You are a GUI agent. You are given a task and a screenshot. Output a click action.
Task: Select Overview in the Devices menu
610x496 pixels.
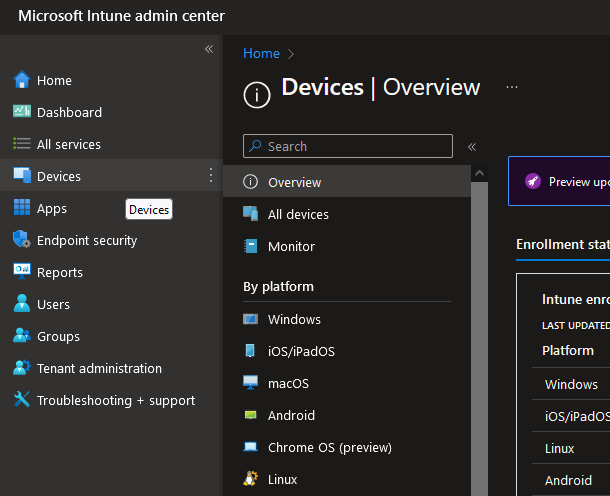pyautogui.click(x=347, y=182)
